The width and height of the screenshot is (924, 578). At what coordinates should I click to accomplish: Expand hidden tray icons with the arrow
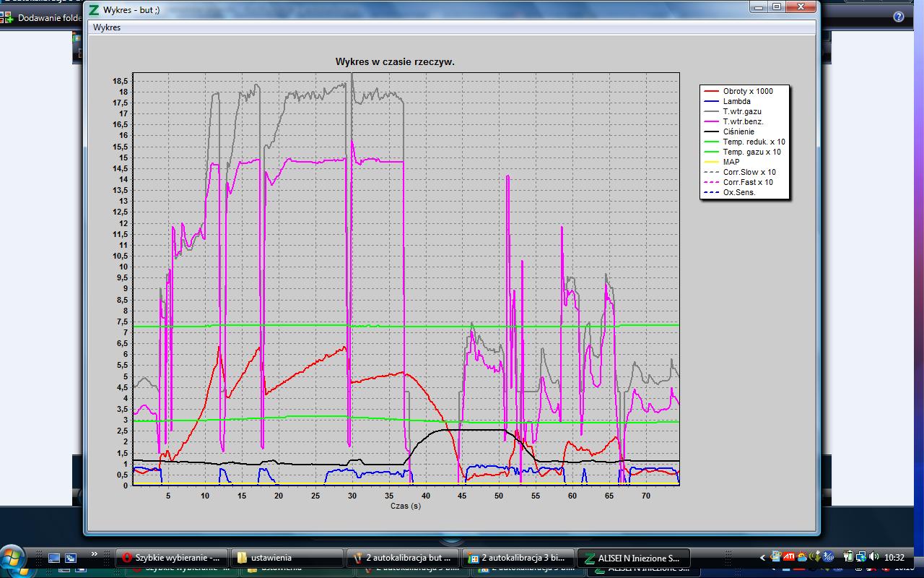tap(763, 558)
